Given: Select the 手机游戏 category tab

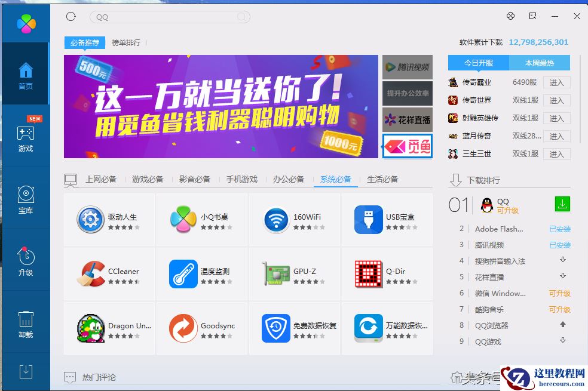Looking at the screenshot, I should [241, 180].
